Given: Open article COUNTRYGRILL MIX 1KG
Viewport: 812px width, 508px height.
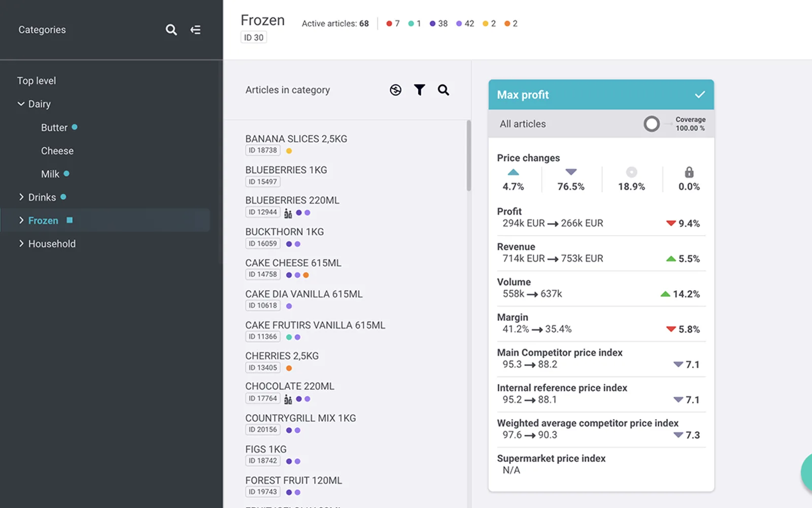Looking at the screenshot, I should coord(300,418).
